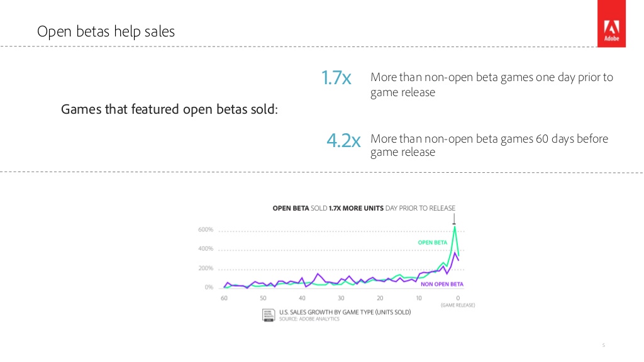Click "Games that featured open betas sold:" text
644x362 pixels.
point(169,109)
